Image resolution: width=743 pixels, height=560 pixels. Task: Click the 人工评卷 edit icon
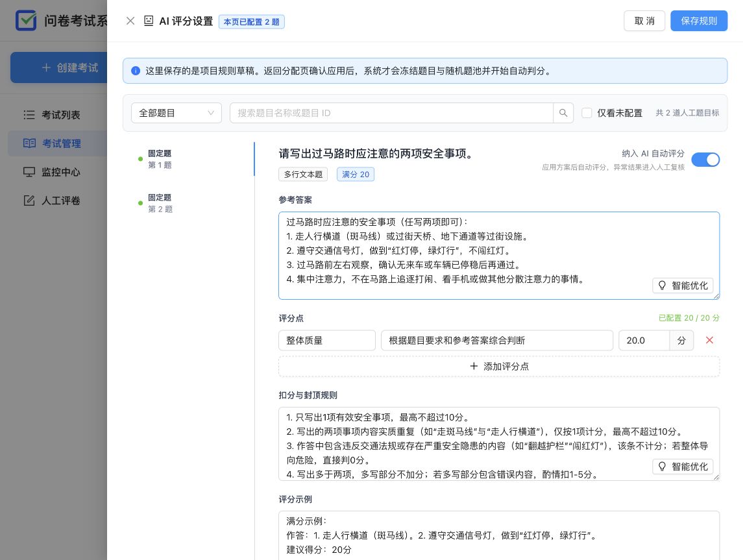point(29,201)
